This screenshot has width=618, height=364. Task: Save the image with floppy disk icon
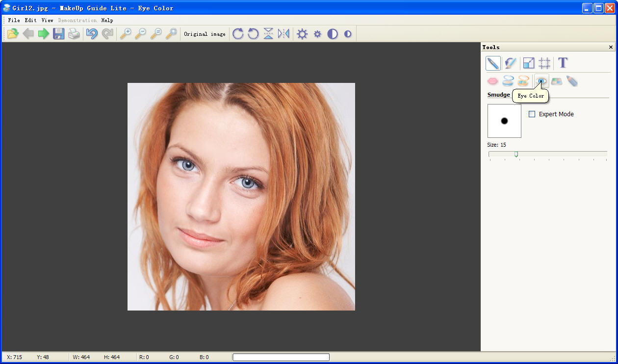(59, 34)
